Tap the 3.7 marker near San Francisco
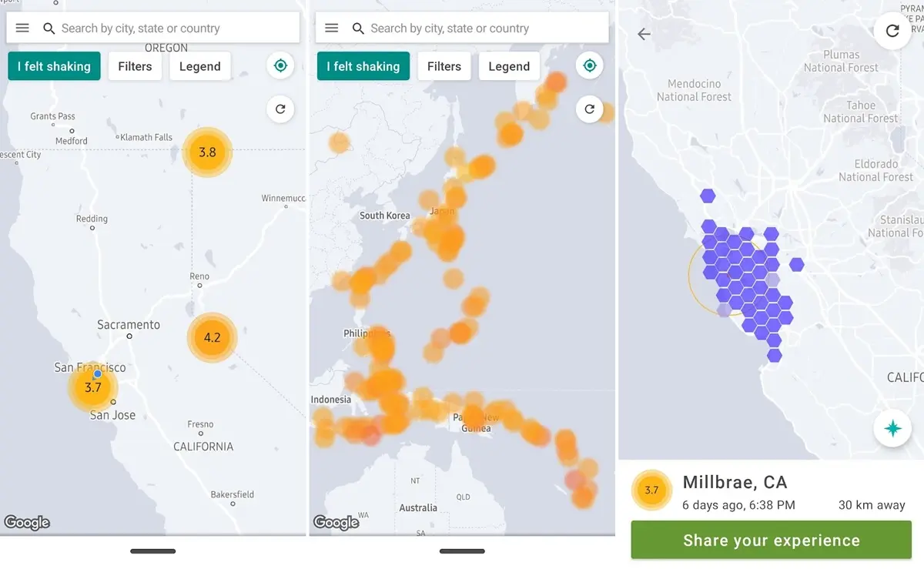 pyautogui.click(x=92, y=387)
